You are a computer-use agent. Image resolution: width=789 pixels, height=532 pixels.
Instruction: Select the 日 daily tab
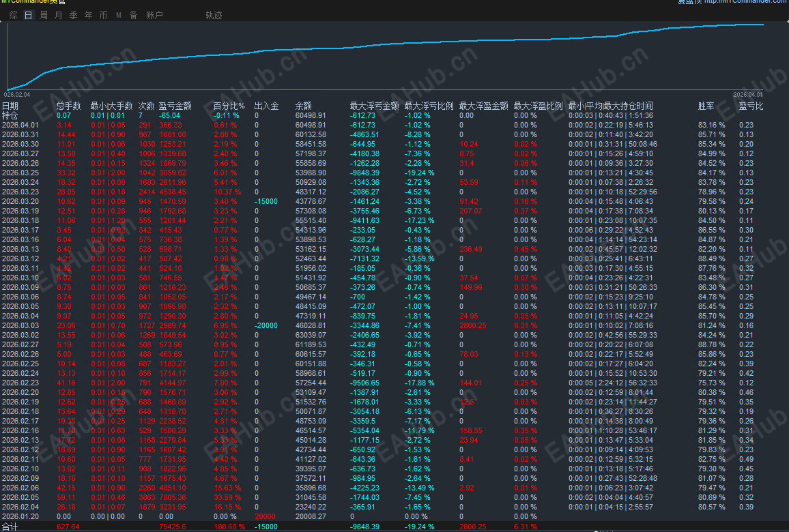click(x=28, y=15)
